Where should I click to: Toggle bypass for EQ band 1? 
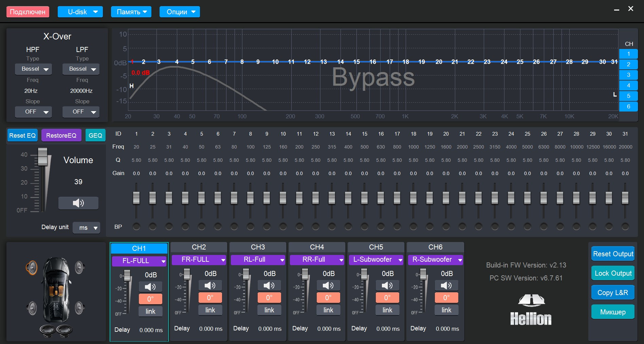[x=136, y=226]
